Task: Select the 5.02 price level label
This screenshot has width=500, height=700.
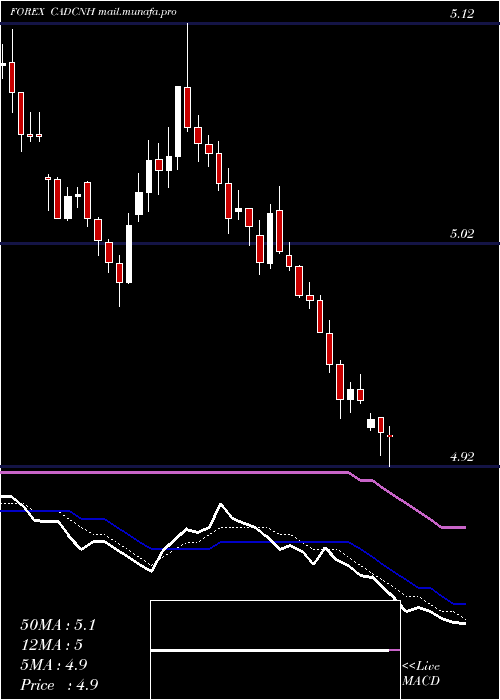Action: tap(461, 233)
